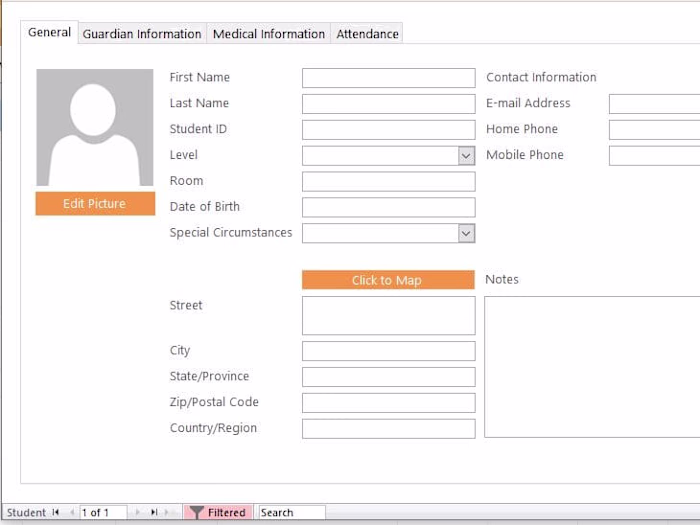Click the new blank record arrow
Viewport: 700px width, 525px height.
pos(167,512)
